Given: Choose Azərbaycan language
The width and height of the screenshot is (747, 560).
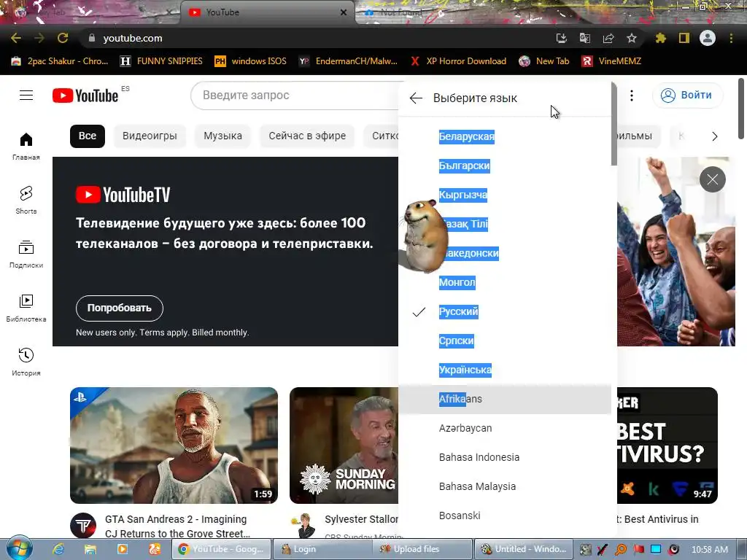Looking at the screenshot, I should click(505, 428).
